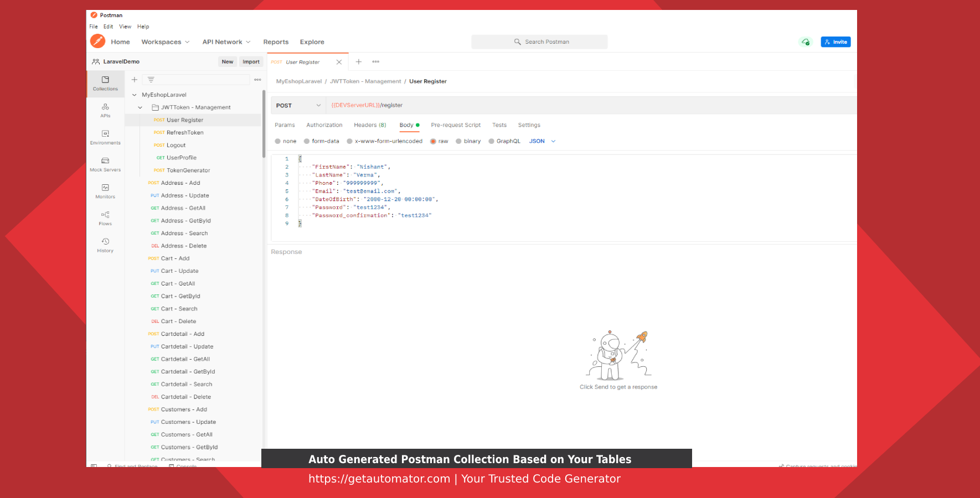Click the cloud sync status icon

coord(806,42)
